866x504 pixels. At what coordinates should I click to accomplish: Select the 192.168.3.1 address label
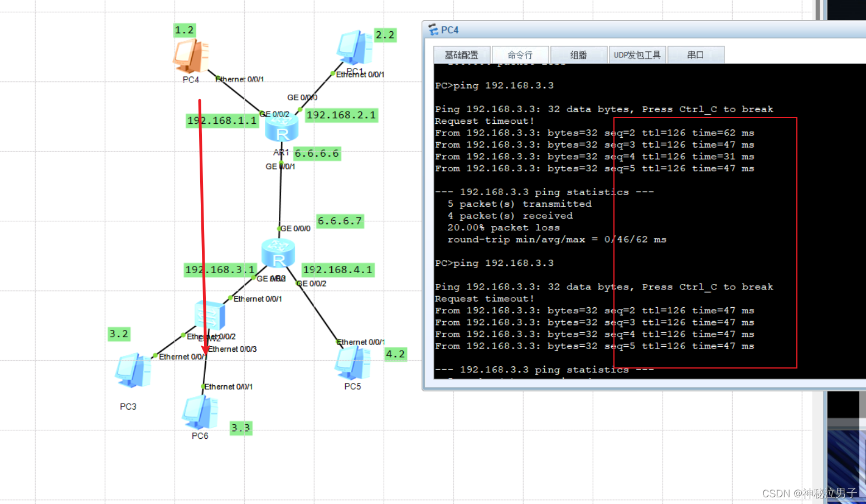click(220, 270)
